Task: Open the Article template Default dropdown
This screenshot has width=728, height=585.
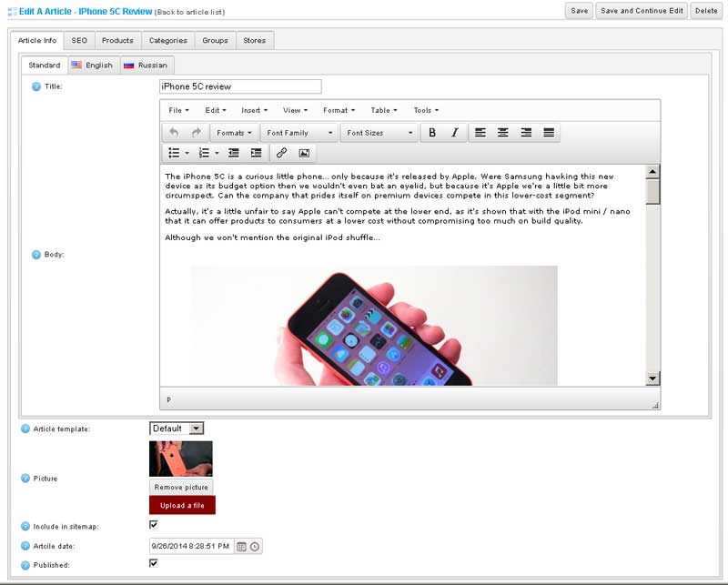Action: 177,429
